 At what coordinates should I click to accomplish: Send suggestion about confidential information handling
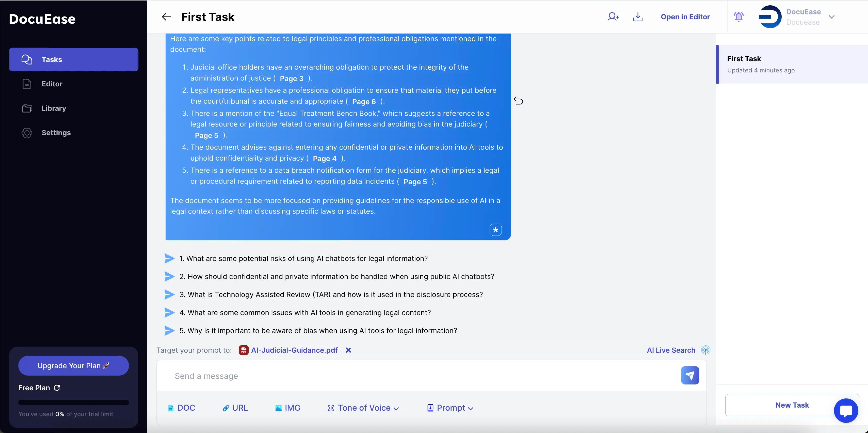[169, 276]
